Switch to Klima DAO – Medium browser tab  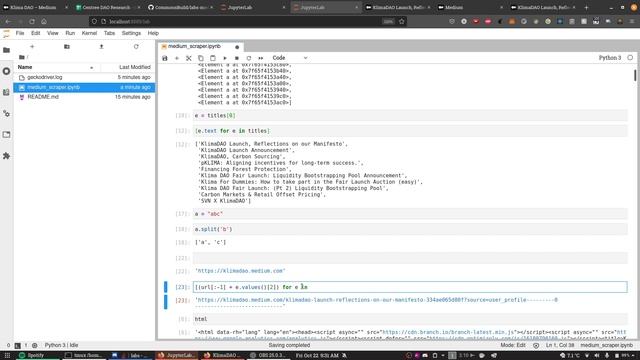coord(36,7)
